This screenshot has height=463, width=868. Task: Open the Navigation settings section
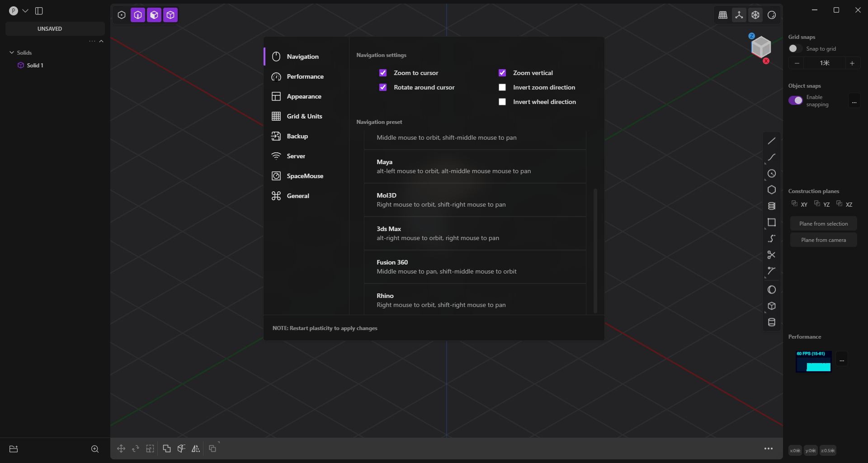pyautogui.click(x=302, y=57)
